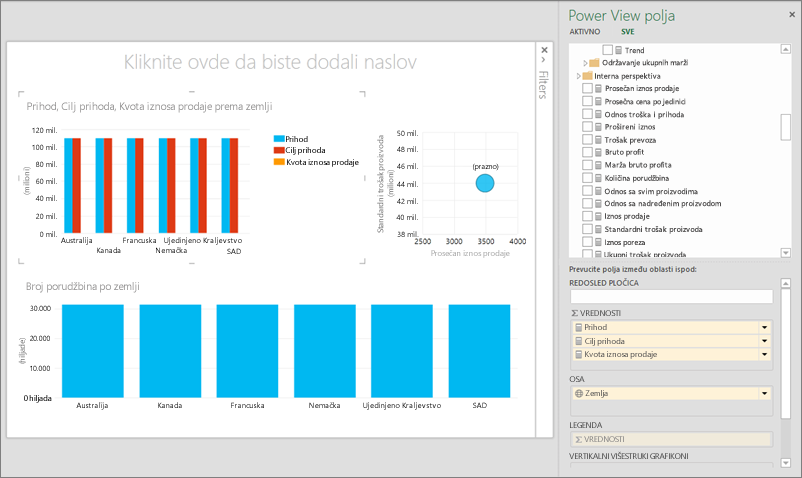Viewport: 802px width, 478px height.
Task: Click the globe icon beside Zemlja
Action: pyautogui.click(x=579, y=394)
